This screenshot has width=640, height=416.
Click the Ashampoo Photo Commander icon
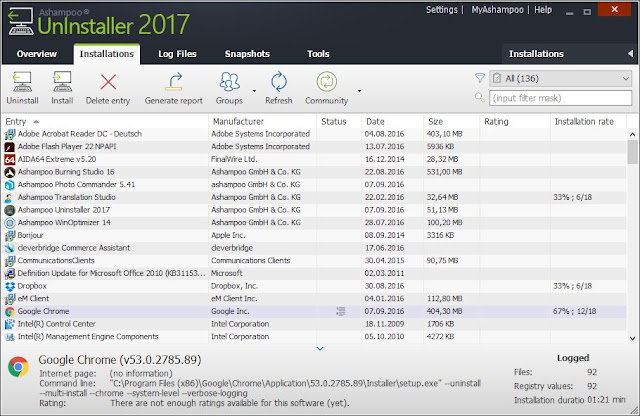coord(9,185)
